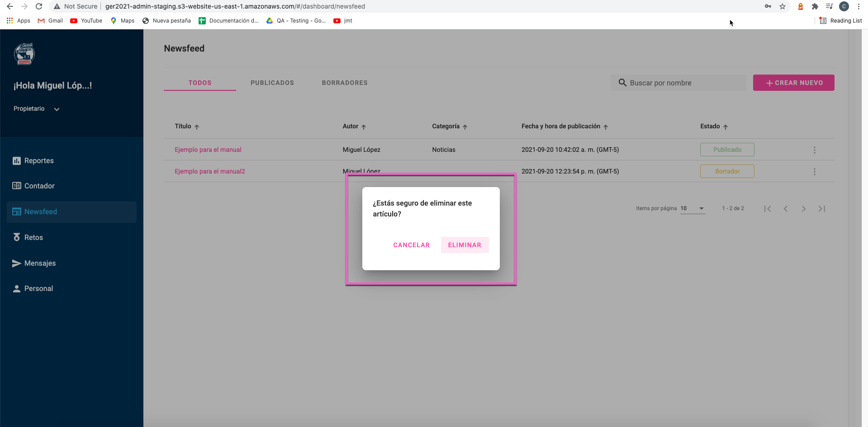Open Newsfeed sidebar item
Viewport: 868px width, 427px height.
click(x=71, y=212)
